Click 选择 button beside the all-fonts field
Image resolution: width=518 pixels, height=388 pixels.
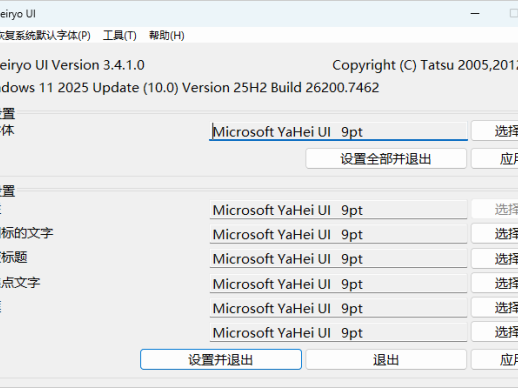click(495, 131)
